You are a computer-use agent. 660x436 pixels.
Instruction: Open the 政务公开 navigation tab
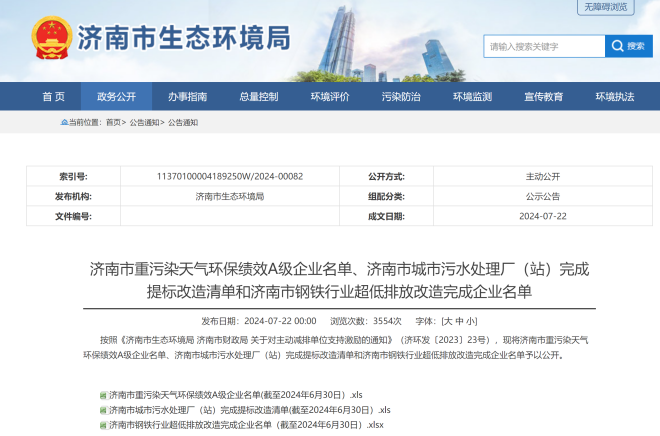point(116,97)
